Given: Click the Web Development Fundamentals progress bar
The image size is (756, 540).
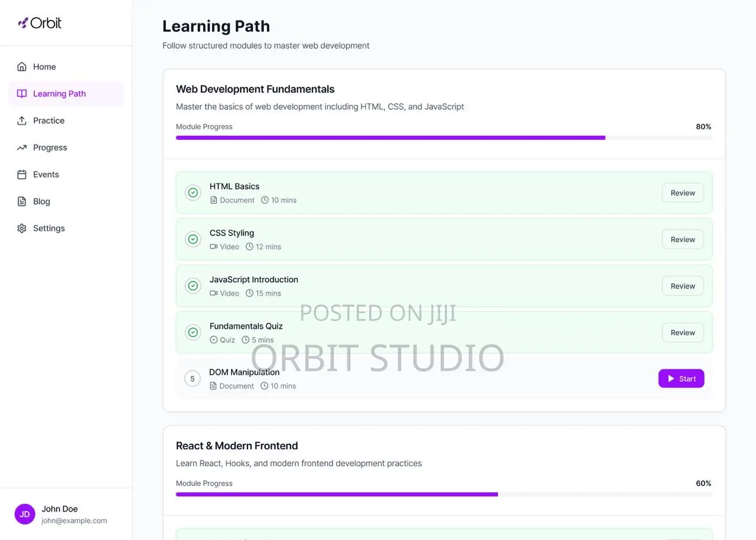Looking at the screenshot, I should coord(444,138).
